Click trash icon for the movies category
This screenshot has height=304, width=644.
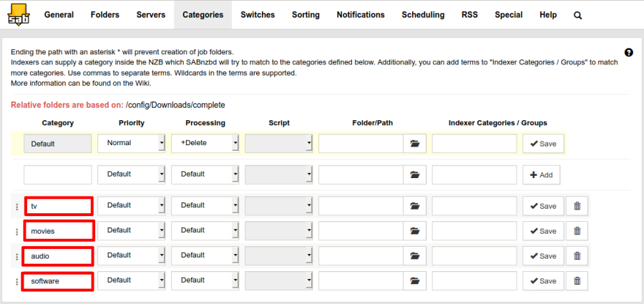pyautogui.click(x=577, y=231)
